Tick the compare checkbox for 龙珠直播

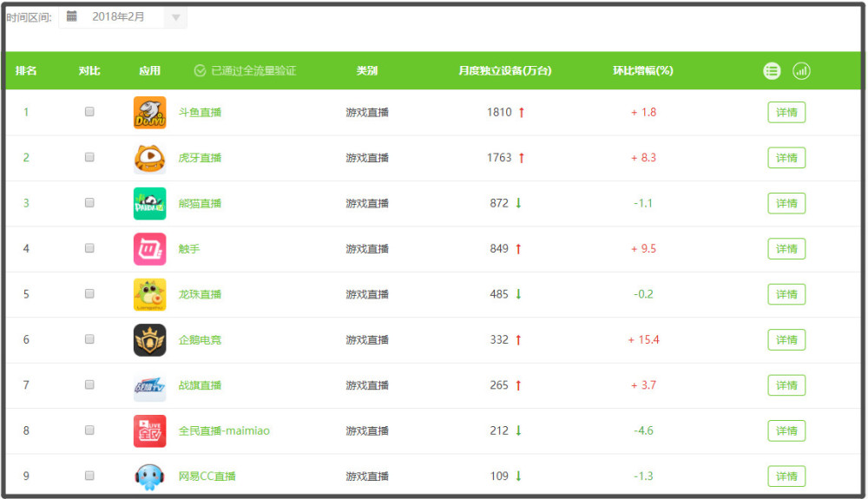coord(89,293)
